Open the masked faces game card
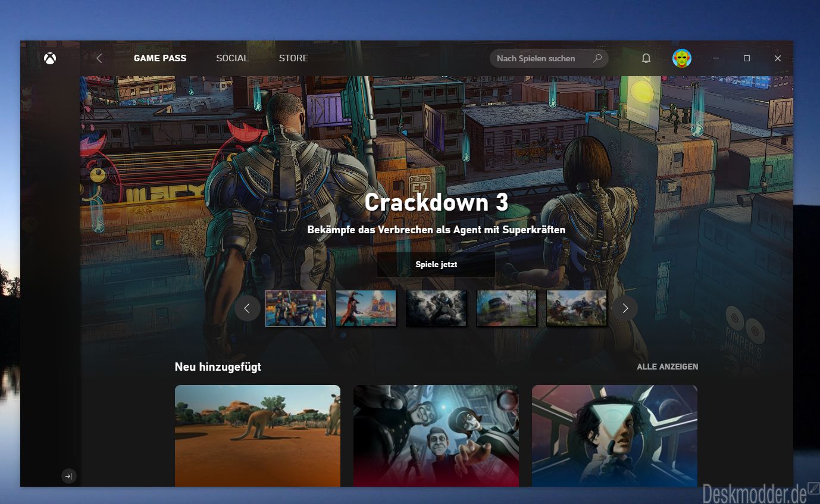 [x=436, y=436]
